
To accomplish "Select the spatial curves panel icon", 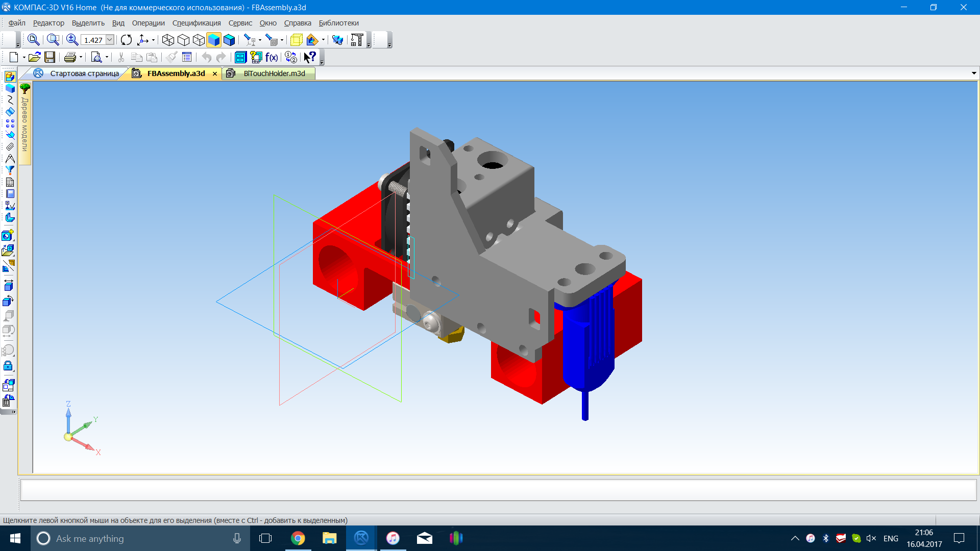I will click(10, 100).
